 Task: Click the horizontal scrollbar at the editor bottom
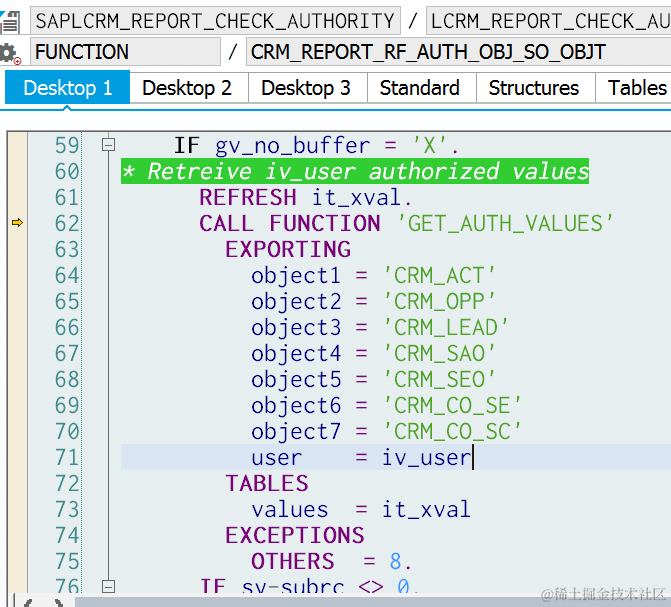(x=372, y=601)
